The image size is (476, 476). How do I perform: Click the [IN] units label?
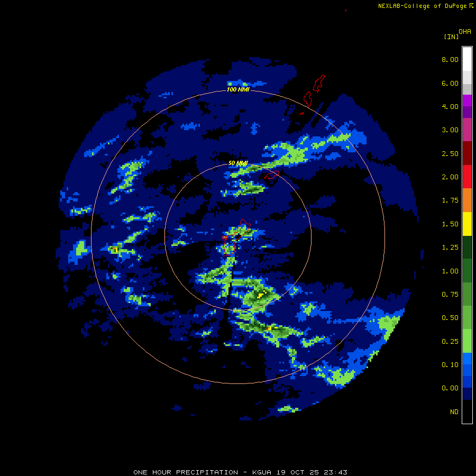click(x=451, y=36)
